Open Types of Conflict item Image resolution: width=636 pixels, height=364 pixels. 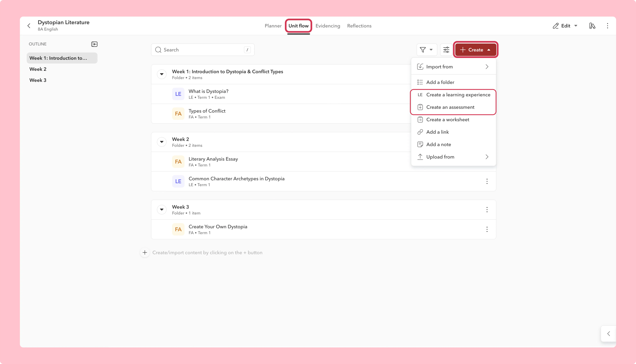coord(207,111)
